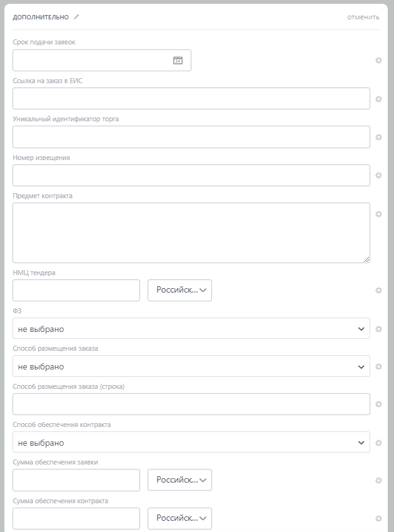
Task: Click gear icon beside Уникальный идентификатор торга
Action: pos(378,137)
